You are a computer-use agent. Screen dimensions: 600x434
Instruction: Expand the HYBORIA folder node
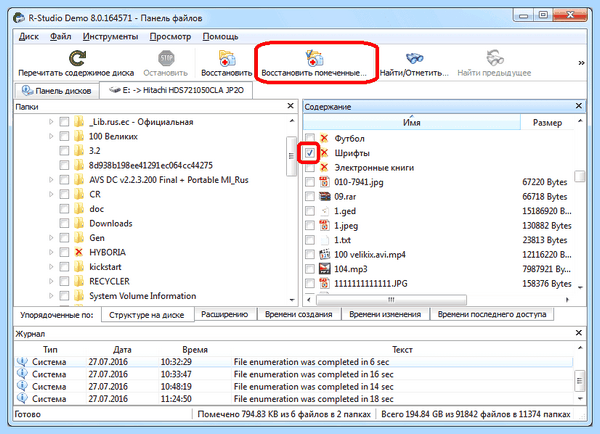(x=51, y=252)
